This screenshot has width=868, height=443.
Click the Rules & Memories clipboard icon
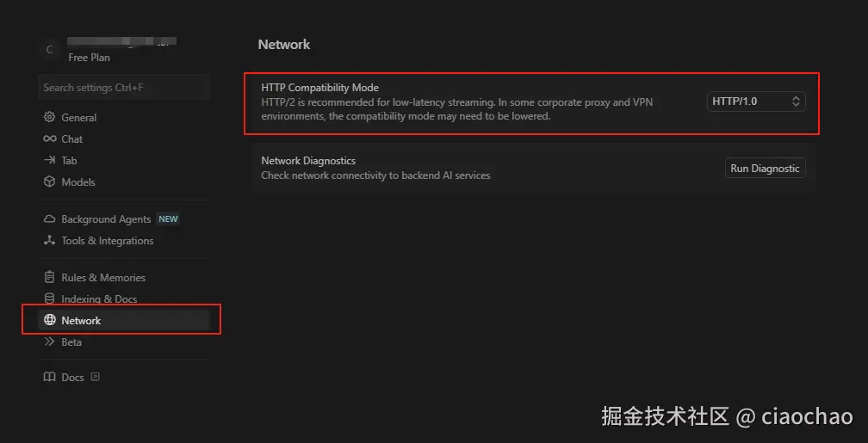(x=49, y=277)
